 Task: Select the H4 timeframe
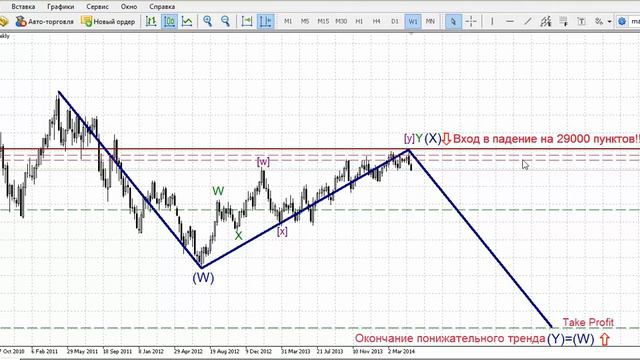(x=376, y=21)
